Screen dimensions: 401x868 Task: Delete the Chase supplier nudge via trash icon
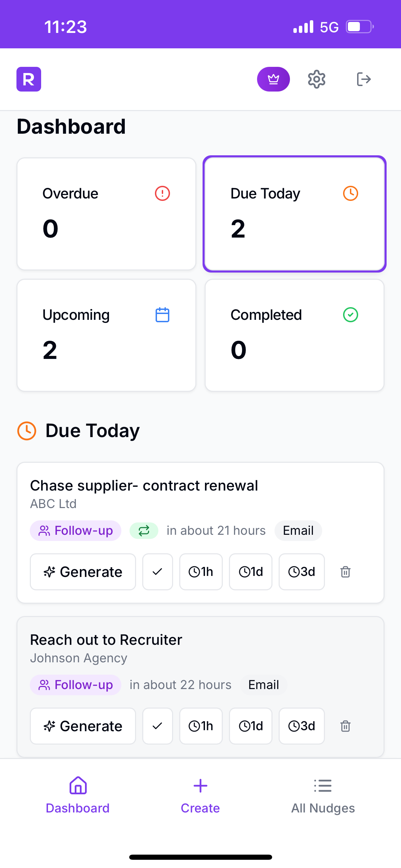pyautogui.click(x=345, y=572)
